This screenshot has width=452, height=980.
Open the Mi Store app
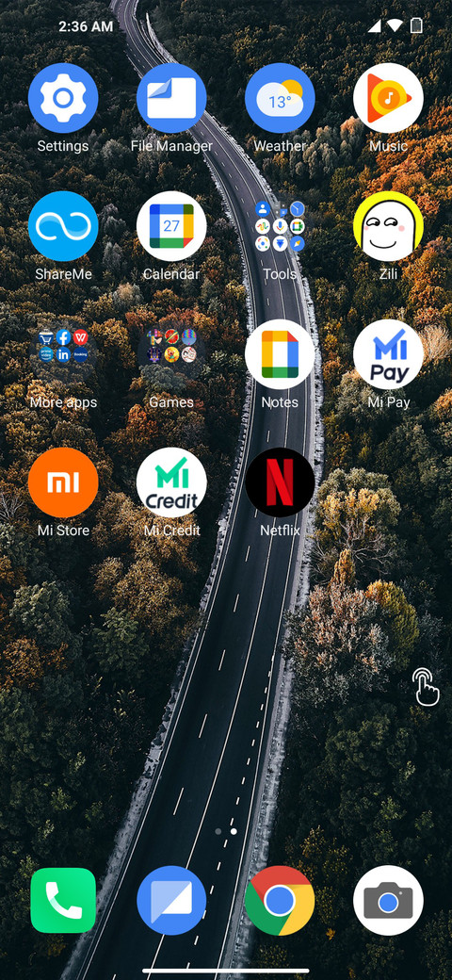click(63, 482)
